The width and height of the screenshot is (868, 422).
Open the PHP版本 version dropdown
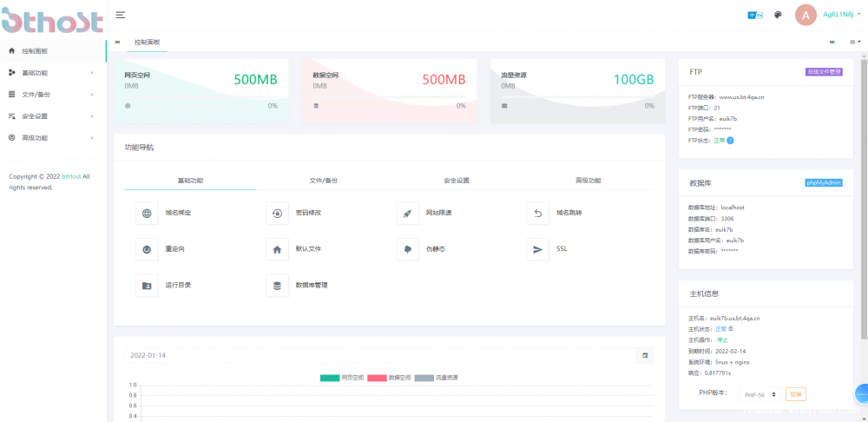759,394
